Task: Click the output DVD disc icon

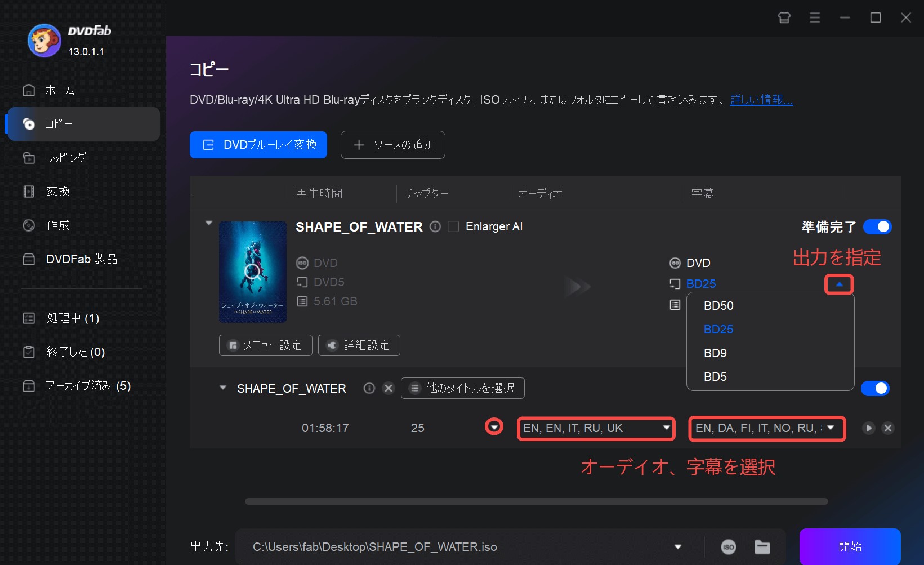Action: 675,263
